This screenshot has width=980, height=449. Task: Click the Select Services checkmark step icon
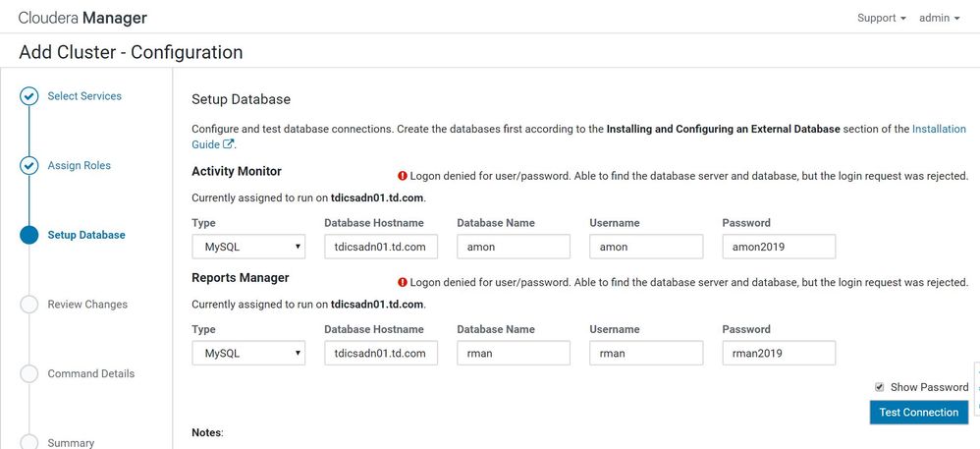point(29,96)
